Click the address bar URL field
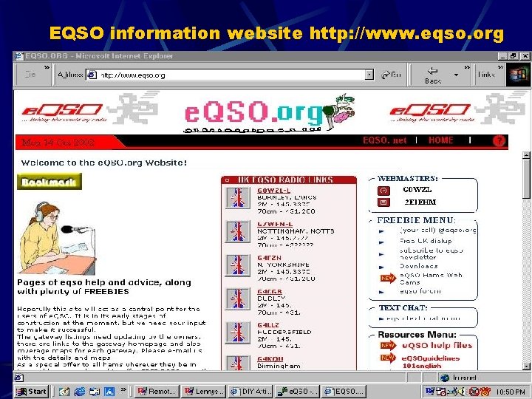Screen dimensions: 532x399 pyautogui.click(x=229, y=75)
